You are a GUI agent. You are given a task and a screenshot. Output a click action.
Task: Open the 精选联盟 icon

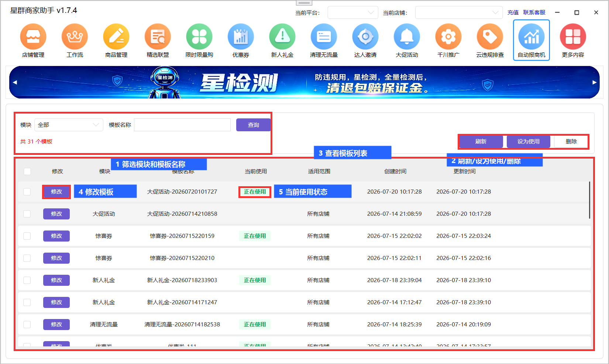(158, 41)
